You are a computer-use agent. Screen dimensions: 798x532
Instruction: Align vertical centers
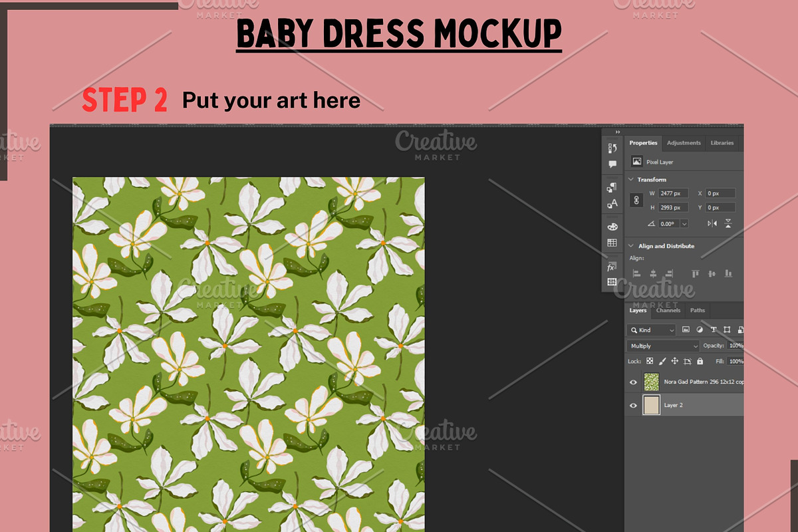tap(712, 273)
